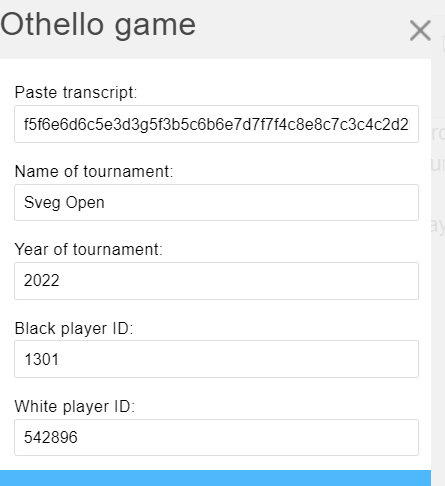Image resolution: width=445 pixels, height=486 pixels.
Task: Click the transcript move string starting f5f6e6
Action: (x=216, y=125)
